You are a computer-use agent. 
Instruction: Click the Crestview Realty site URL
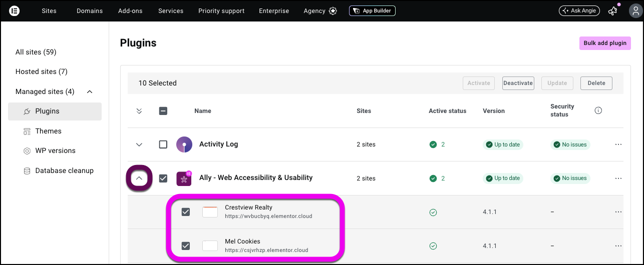268,216
